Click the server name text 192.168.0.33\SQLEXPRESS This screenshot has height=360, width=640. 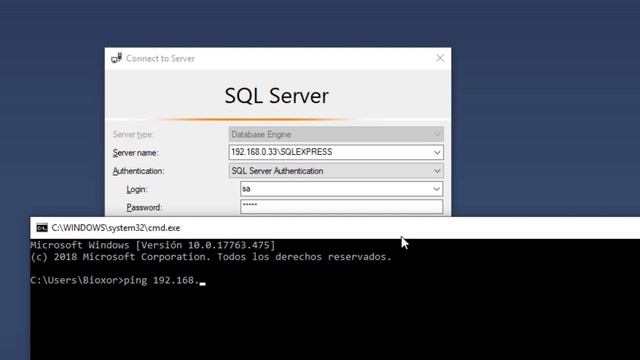[x=282, y=152]
